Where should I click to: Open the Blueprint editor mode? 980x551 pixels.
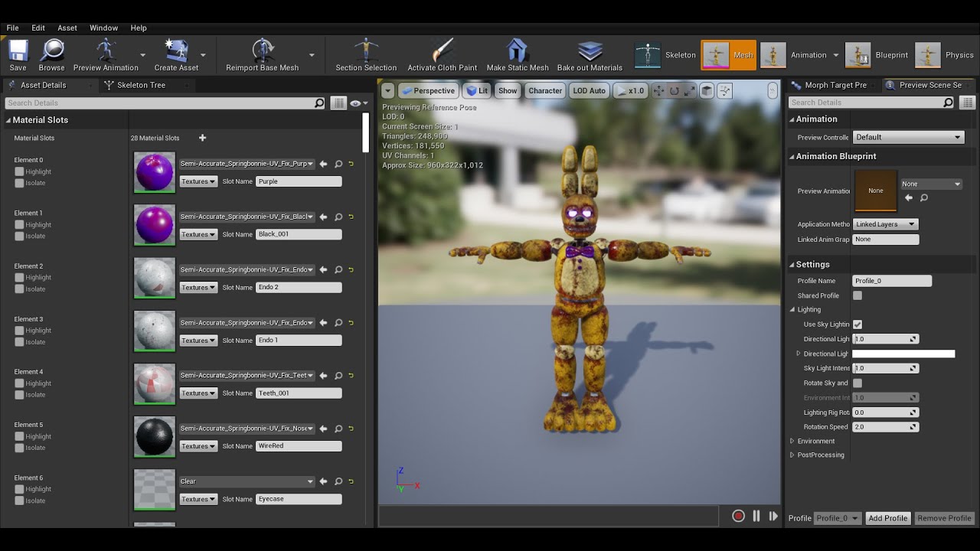[877, 55]
